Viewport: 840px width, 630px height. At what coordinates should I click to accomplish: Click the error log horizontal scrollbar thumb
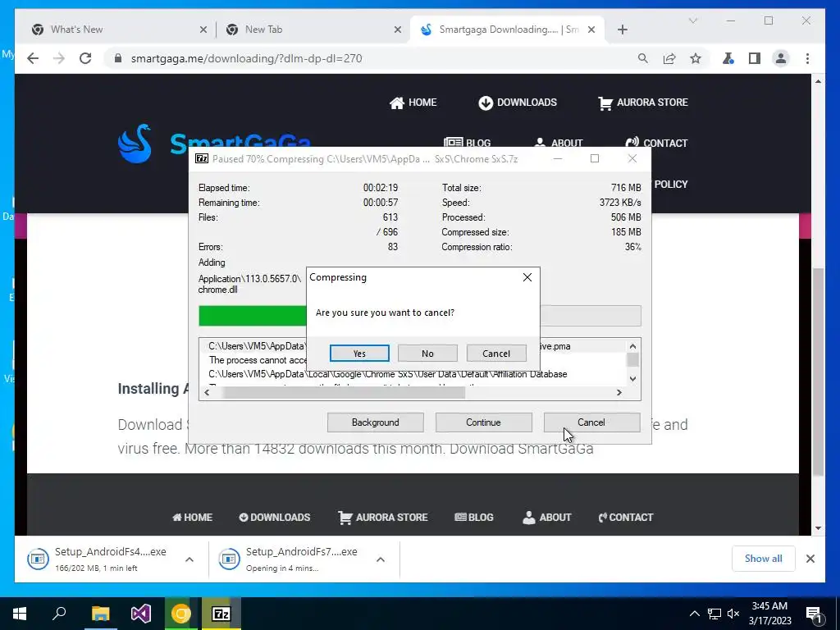click(x=344, y=393)
